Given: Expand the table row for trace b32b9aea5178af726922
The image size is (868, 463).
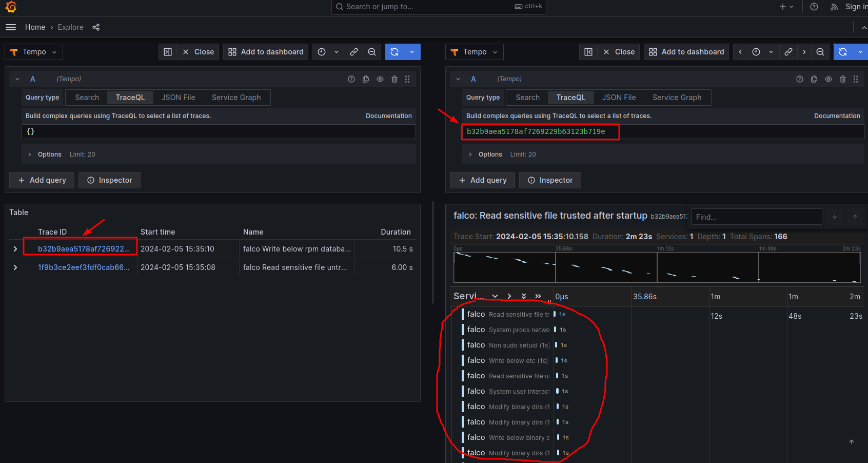Looking at the screenshot, I should pos(15,249).
